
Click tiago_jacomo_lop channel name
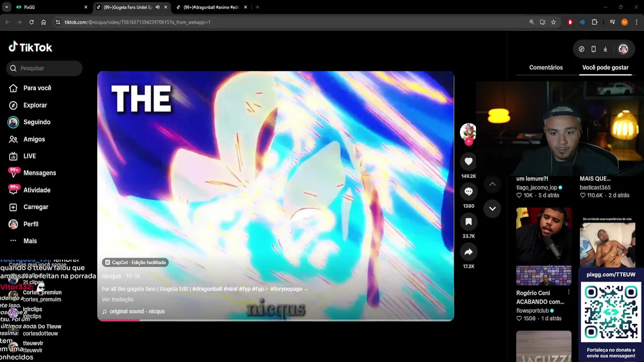536,188
